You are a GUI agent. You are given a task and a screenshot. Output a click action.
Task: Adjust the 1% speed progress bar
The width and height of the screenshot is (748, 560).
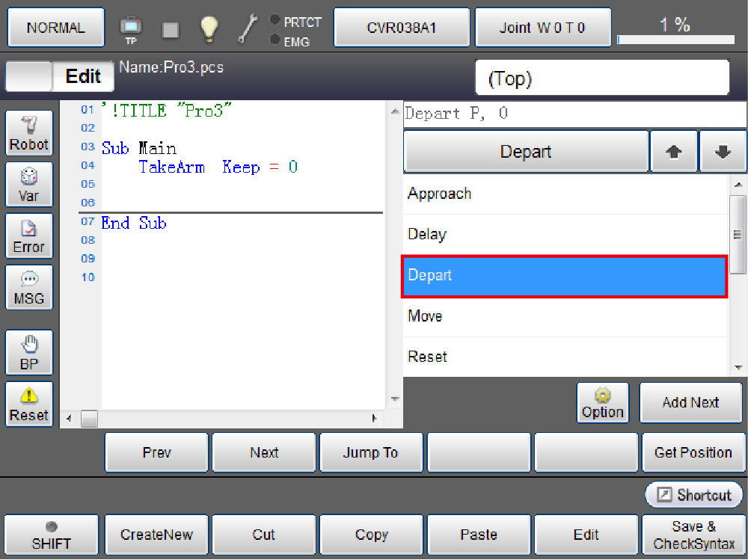[680, 39]
